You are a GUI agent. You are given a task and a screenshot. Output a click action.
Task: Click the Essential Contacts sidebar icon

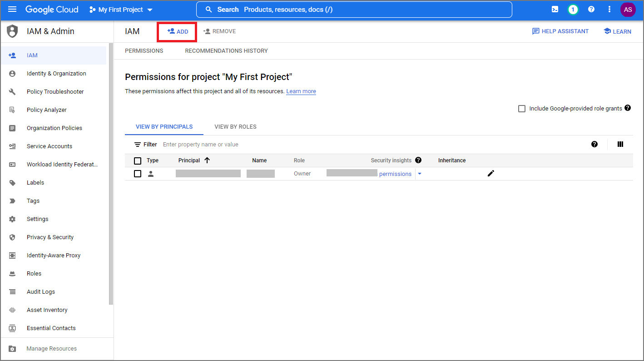point(12,328)
